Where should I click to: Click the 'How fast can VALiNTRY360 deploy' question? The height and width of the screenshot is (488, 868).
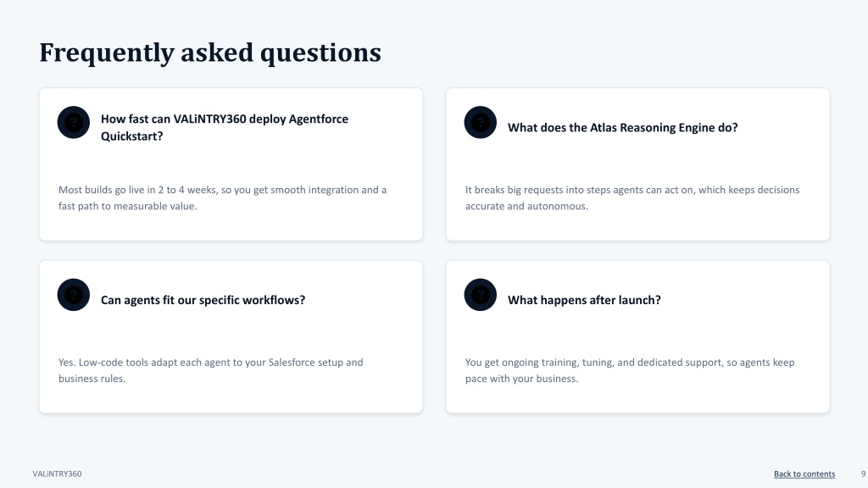224,127
